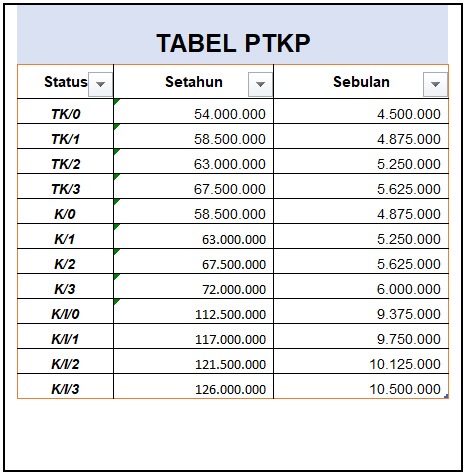
Task: Open the Status column filter dropdown
Action: coord(100,84)
